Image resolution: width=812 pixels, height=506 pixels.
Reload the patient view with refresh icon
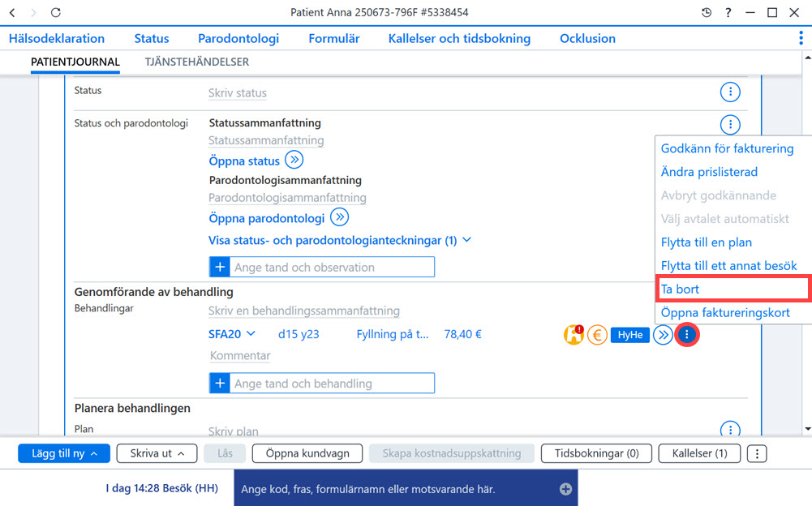[56, 12]
